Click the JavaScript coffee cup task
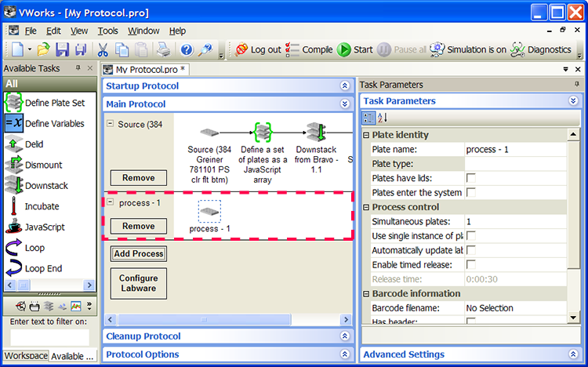Image resolution: width=588 pixels, height=367 pixels. coord(13,227)
